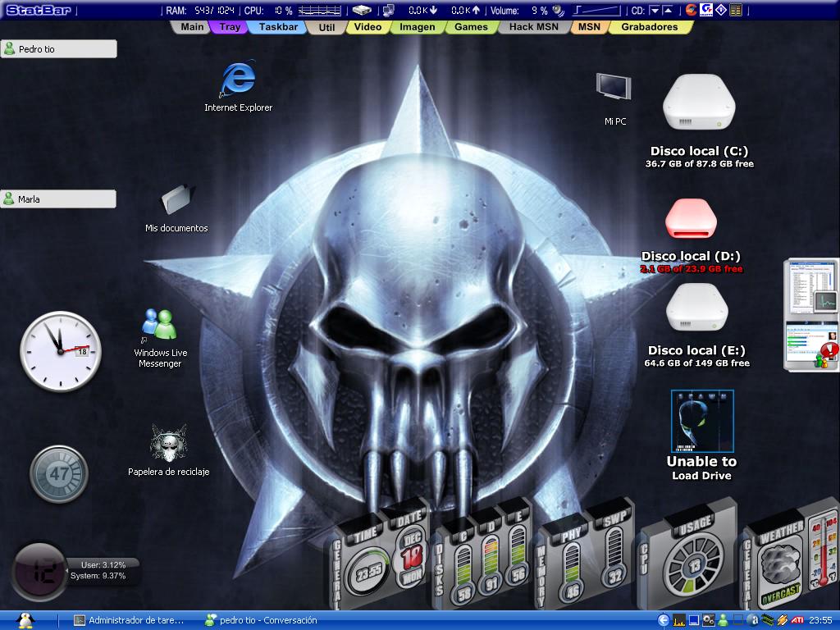The image size is (840, 630).
Task: Open the Disco local (C:) drive icon
Action: (x=699, y=102)
